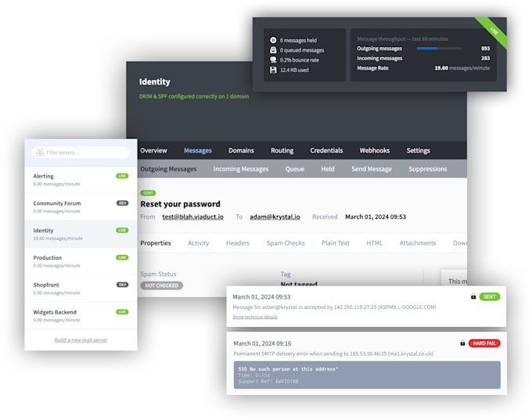Select the Properties message tab

tap(156, 243)
